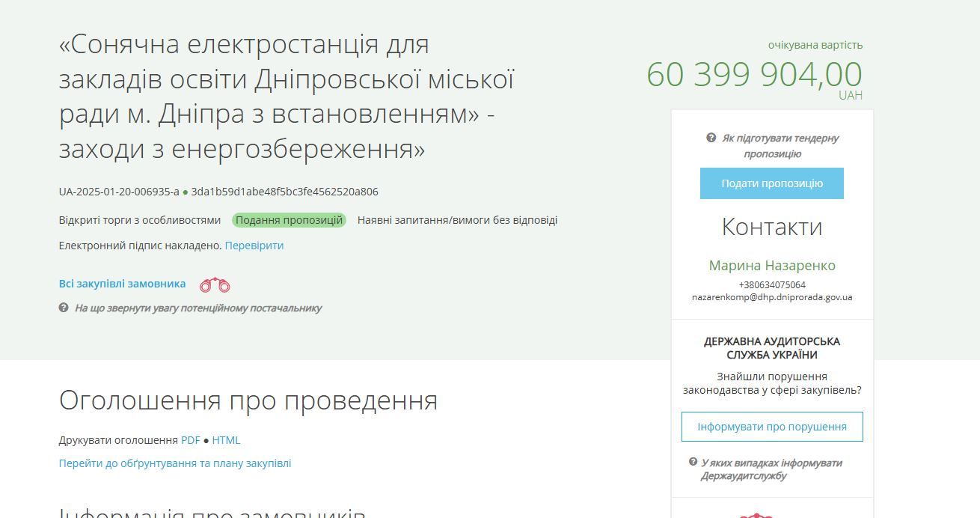Screen dimensions: 980x518
Task: Select the contact name Марина Назаренко
Action: pyautogui.click(x=771, y=266)
